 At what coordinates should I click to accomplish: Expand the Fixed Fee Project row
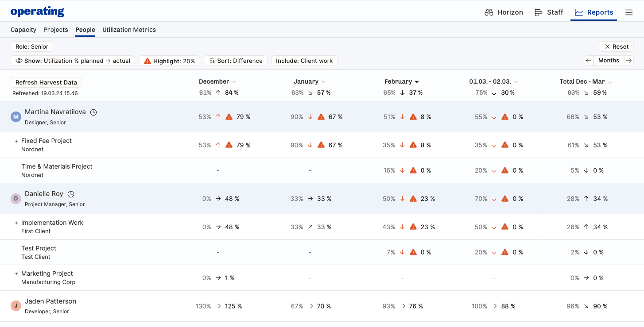point(16,141)
